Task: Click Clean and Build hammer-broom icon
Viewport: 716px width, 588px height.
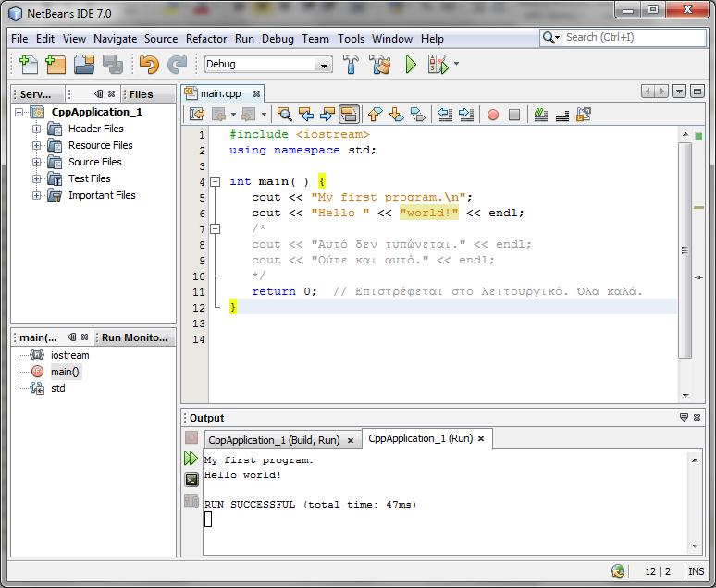Action: click(380, 65)
